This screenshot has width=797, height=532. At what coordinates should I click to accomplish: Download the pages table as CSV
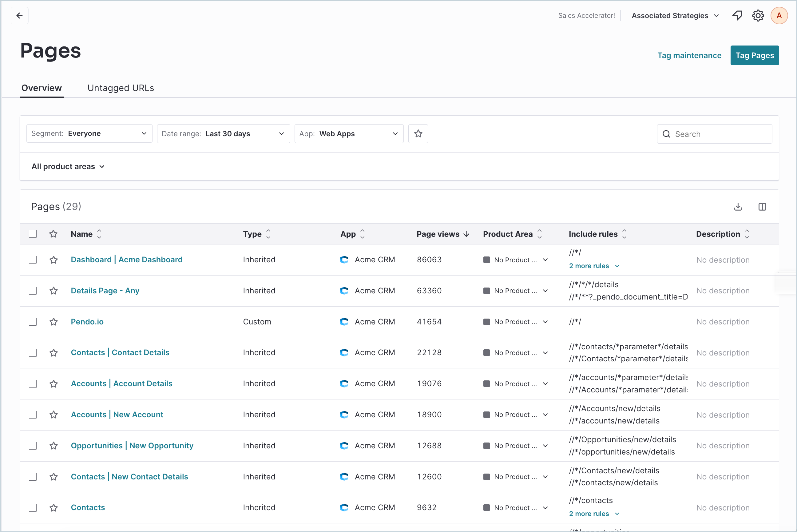coord(738,207)
